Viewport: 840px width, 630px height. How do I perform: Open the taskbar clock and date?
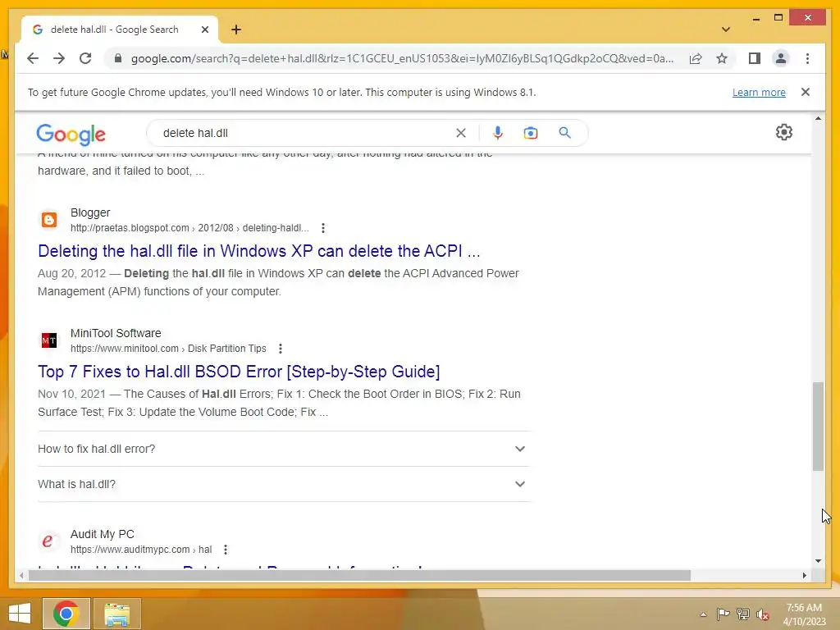tap(804, 614)
